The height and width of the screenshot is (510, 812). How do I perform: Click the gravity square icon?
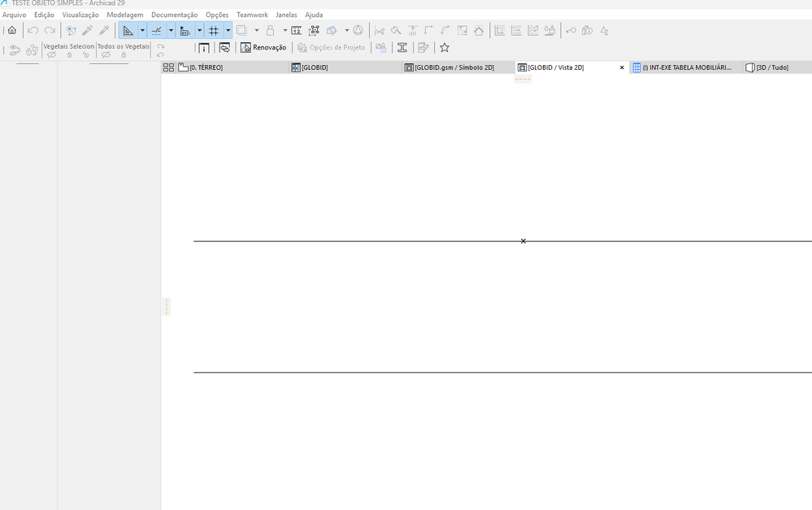[242, 31]
